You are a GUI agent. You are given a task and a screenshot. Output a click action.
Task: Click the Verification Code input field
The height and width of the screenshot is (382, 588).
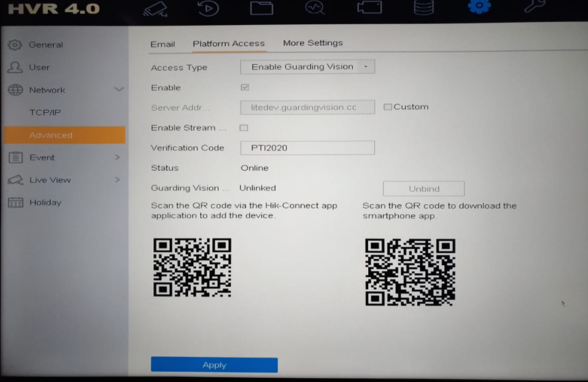[x=307, y=148]
